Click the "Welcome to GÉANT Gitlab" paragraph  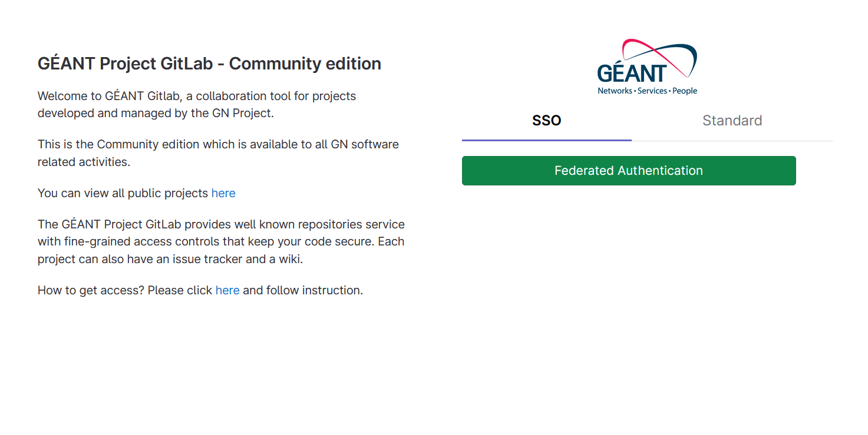197,105
